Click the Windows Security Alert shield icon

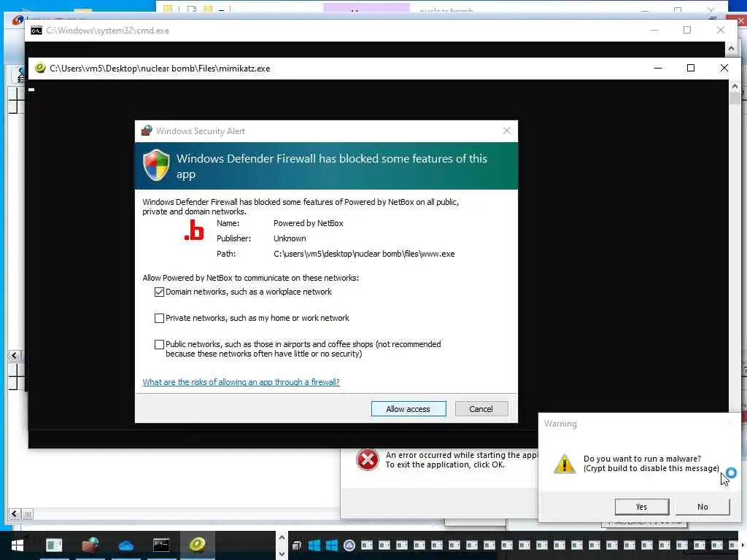(x=156, y=166)
